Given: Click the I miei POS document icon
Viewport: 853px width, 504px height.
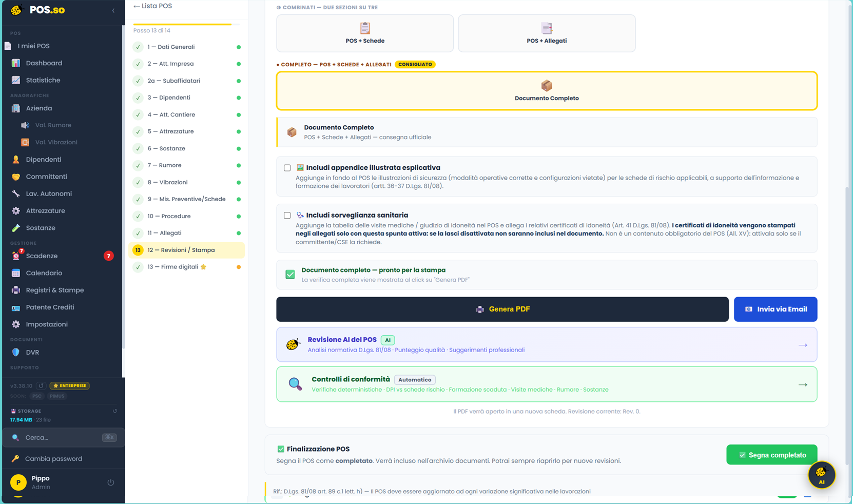Looking at the screenshot, I should pos(8,46).
